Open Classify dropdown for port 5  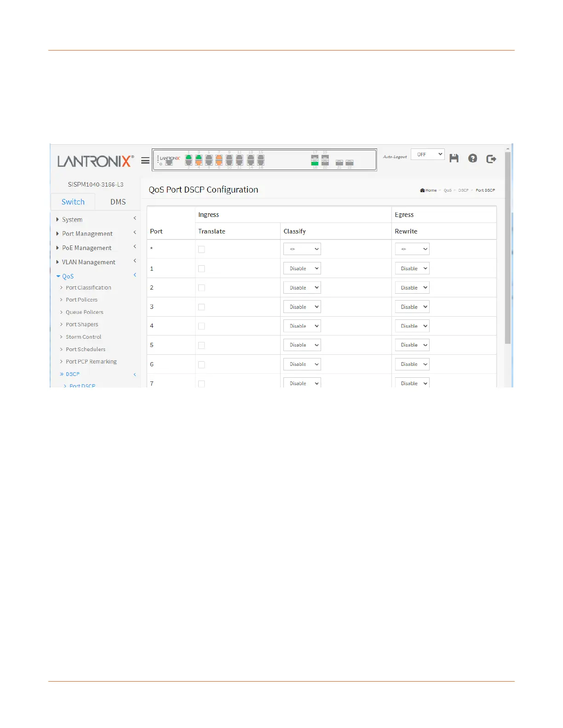(x=302, y=345)
